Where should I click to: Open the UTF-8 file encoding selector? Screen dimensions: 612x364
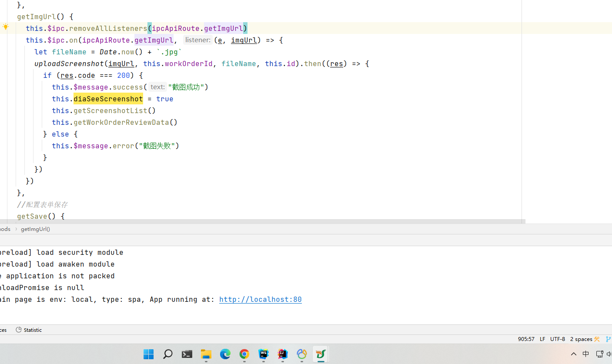558,339
